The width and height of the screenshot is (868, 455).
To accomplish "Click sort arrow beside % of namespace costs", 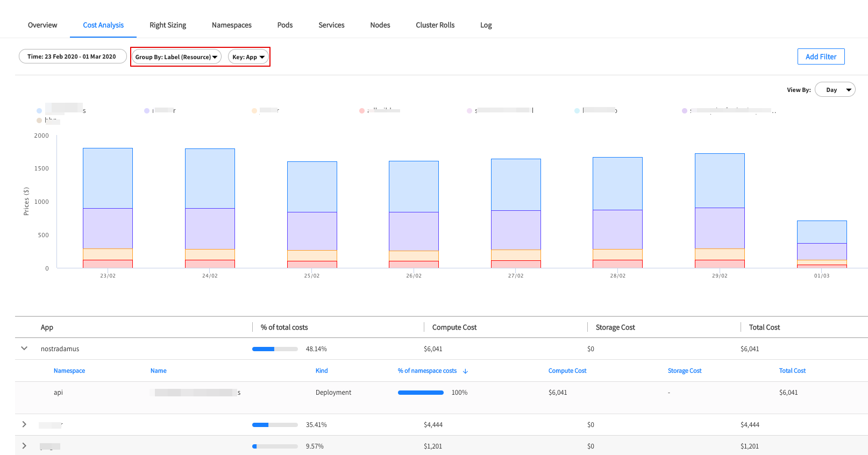I will (465, 371).
